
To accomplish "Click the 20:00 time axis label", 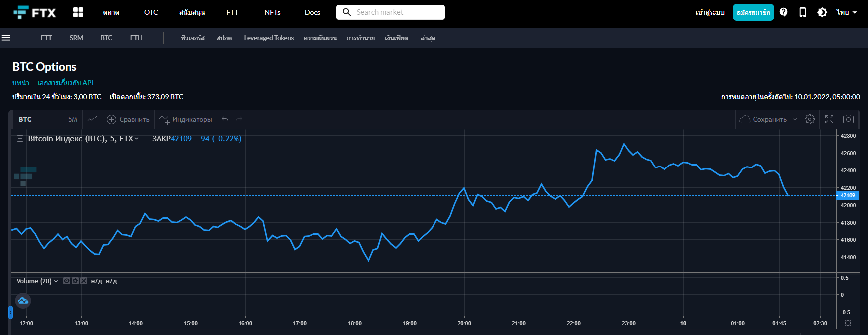I will pos(464,323).
